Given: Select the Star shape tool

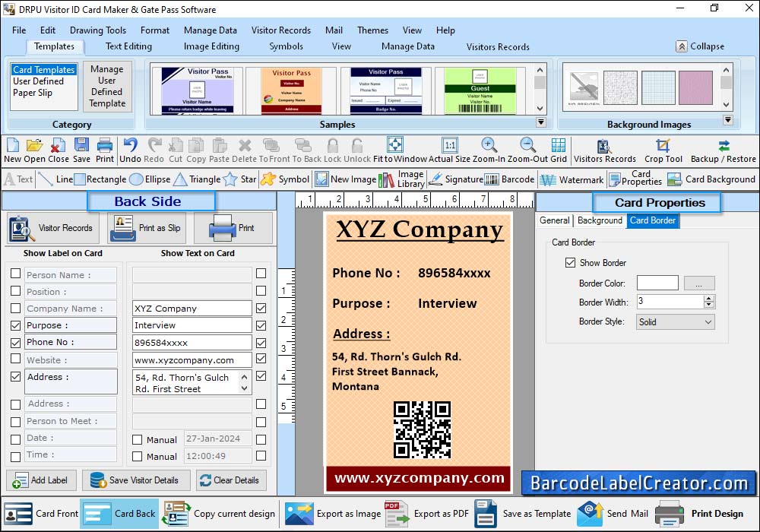Looking at the screenshot, I should 240,179.
